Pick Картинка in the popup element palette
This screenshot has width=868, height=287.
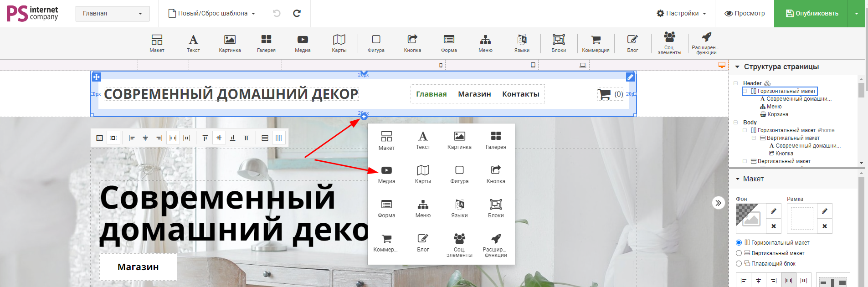pyautogui.click(x=459, y=141)
